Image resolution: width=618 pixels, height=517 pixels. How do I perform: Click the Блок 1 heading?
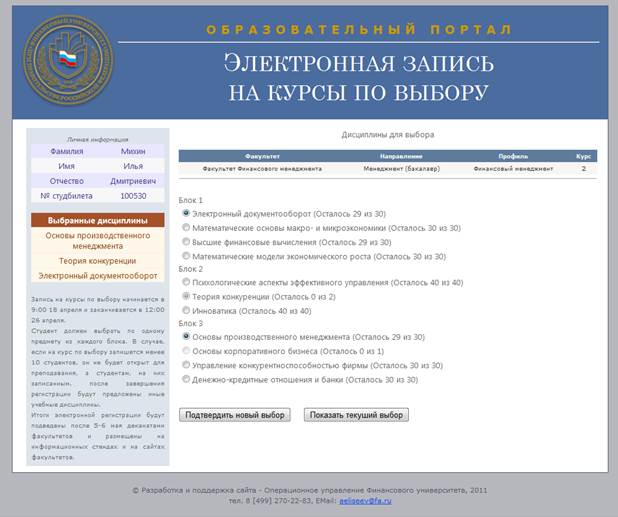point(191,200)
